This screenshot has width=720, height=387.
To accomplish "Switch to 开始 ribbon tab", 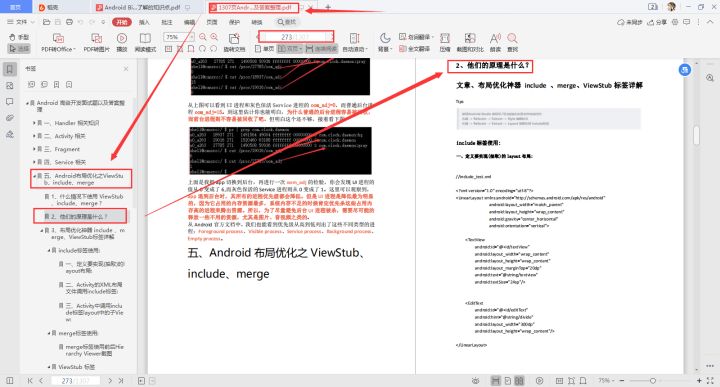I will tap(122, 22).
